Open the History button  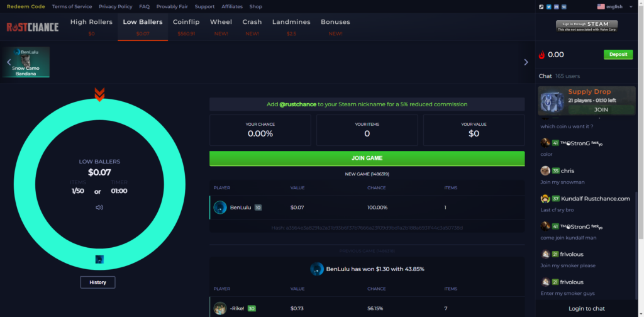pos(97,282)
